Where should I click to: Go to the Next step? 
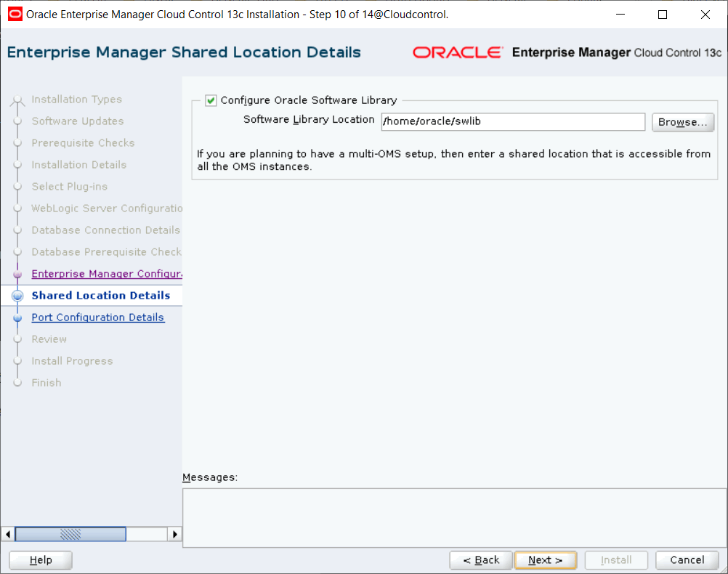coord(546,560)
